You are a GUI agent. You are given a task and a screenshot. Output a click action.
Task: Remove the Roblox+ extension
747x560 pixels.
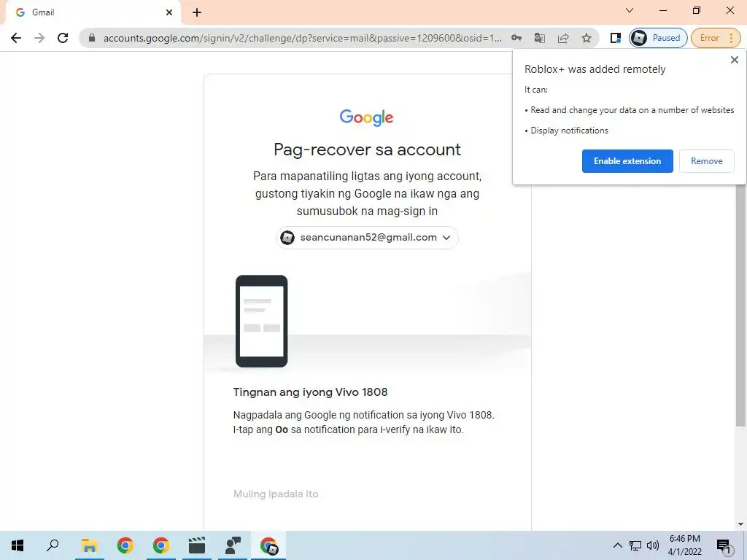tap(706, 161)
